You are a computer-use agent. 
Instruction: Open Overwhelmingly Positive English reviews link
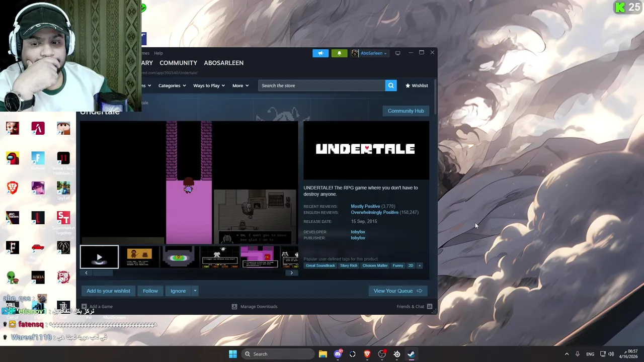(x=374, y=212)
